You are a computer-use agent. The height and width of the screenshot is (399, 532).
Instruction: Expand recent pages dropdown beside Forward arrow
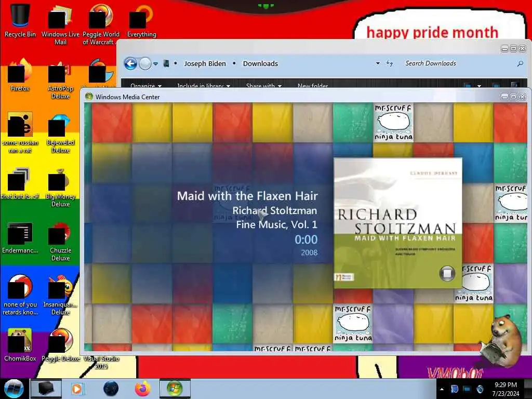point(155,64)
